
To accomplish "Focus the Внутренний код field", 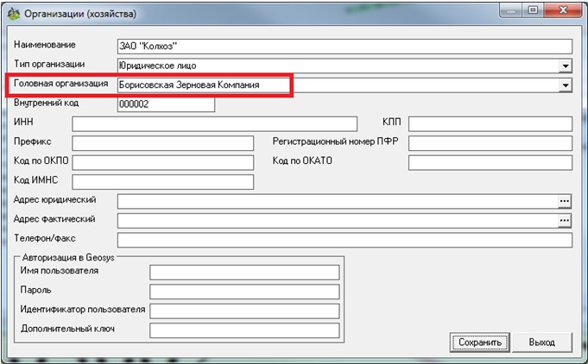I will click(x=165, y=104).
